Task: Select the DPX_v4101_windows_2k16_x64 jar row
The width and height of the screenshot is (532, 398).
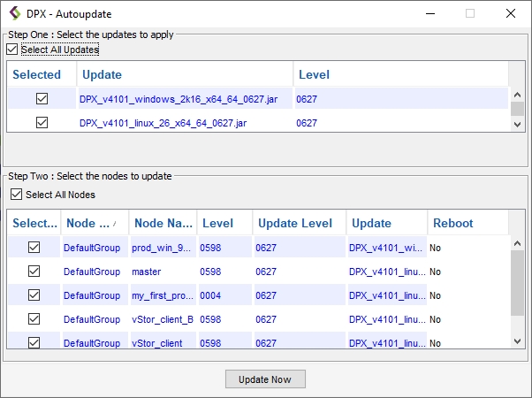Action: (179, 99)
